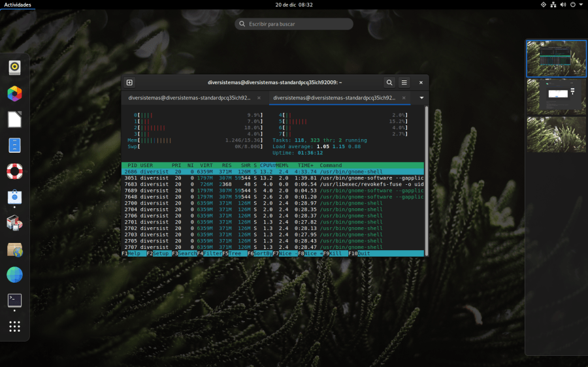This screenshot has height=367, width=588.
Task: Add a new terminal tab
Action: click(129, 82)
